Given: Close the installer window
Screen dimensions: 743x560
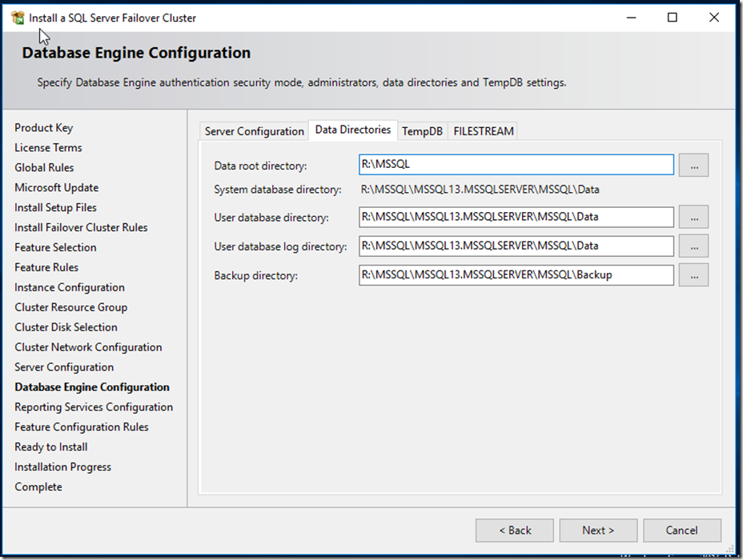Looking at the screenshot, I should 714,18.
